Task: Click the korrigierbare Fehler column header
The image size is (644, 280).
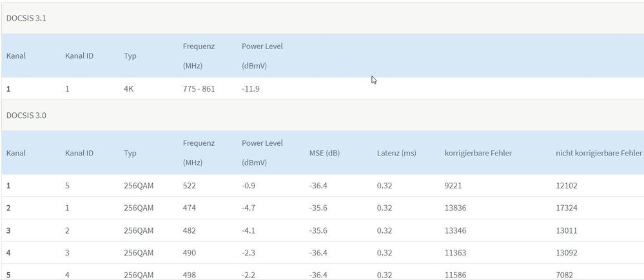Action: [478, 153]
